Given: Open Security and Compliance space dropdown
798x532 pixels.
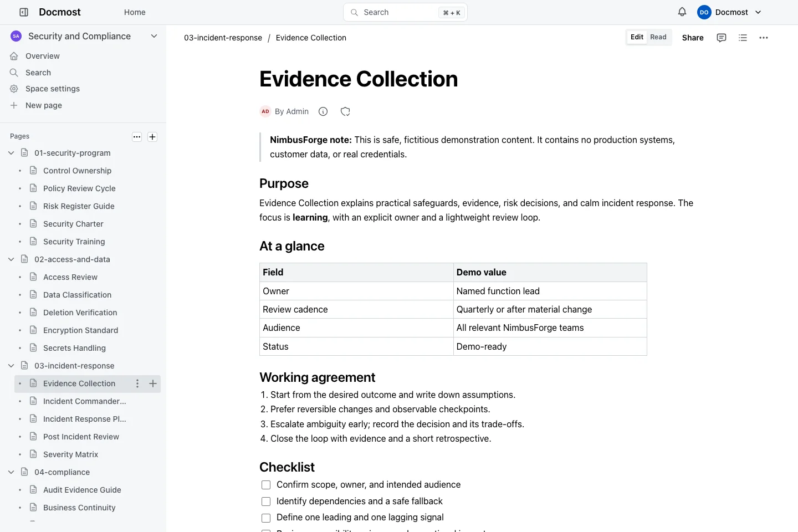Looking at the screenshot, I should pyautogui.click(x=154, y=36).
